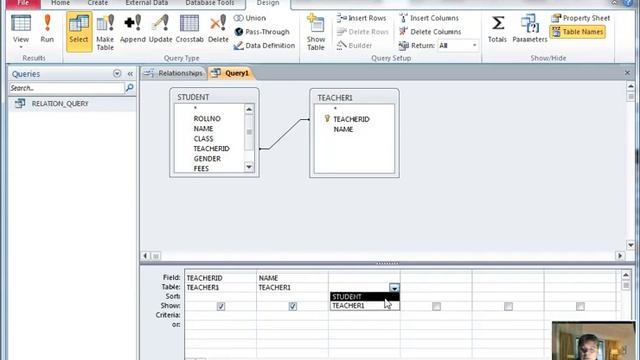The width and height of the screenshot is (640, 360).
Task: Choose the Select query type
Action: pos(79,32)
